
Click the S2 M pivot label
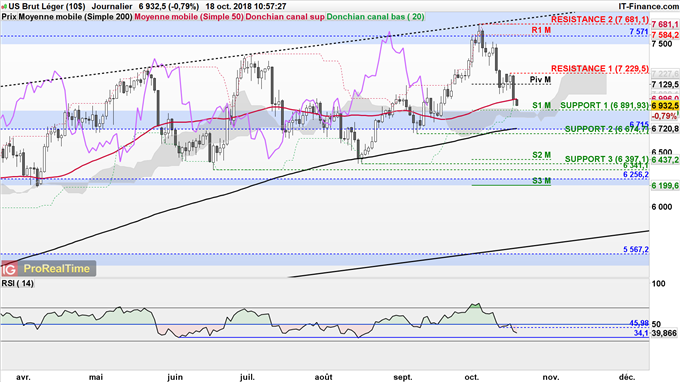(542, 155)
